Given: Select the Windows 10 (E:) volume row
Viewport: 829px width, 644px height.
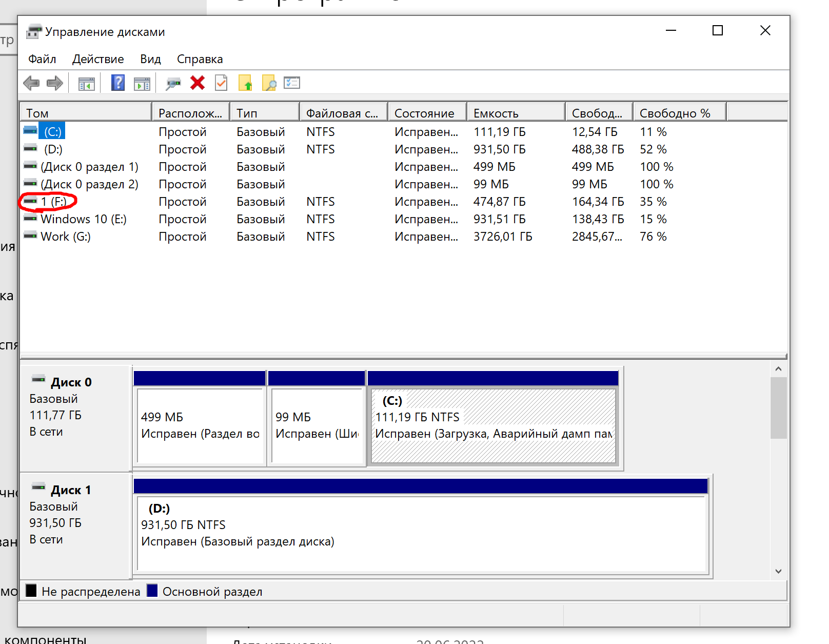Looking at the screenshot, I should coord(83,219).
